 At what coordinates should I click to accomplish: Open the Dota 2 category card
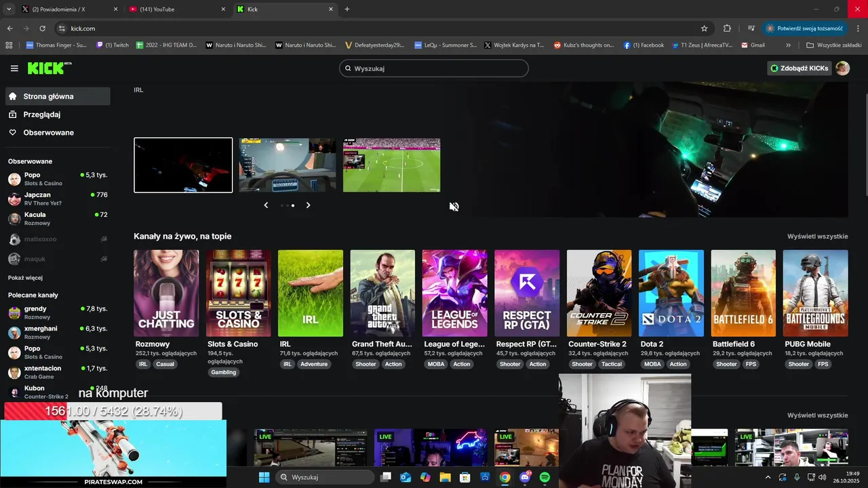click(x=671, y=293)
